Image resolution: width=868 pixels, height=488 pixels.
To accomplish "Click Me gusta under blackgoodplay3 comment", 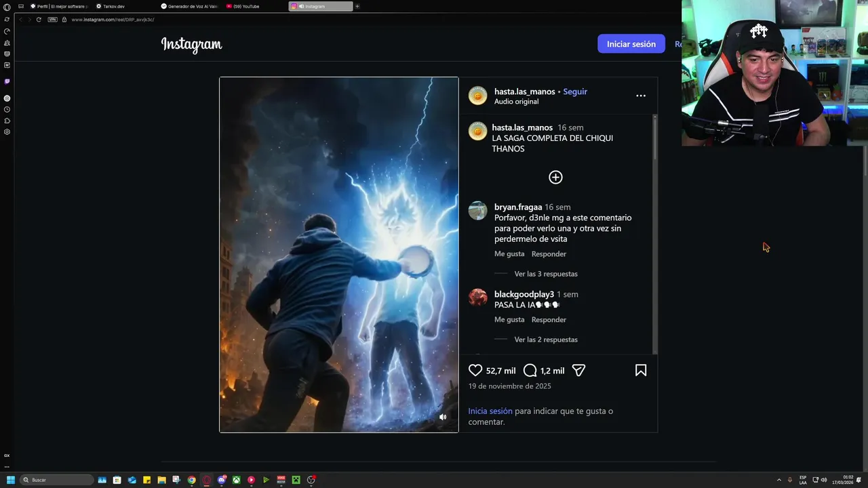I will pyautogui.click(x=509, y=320).
